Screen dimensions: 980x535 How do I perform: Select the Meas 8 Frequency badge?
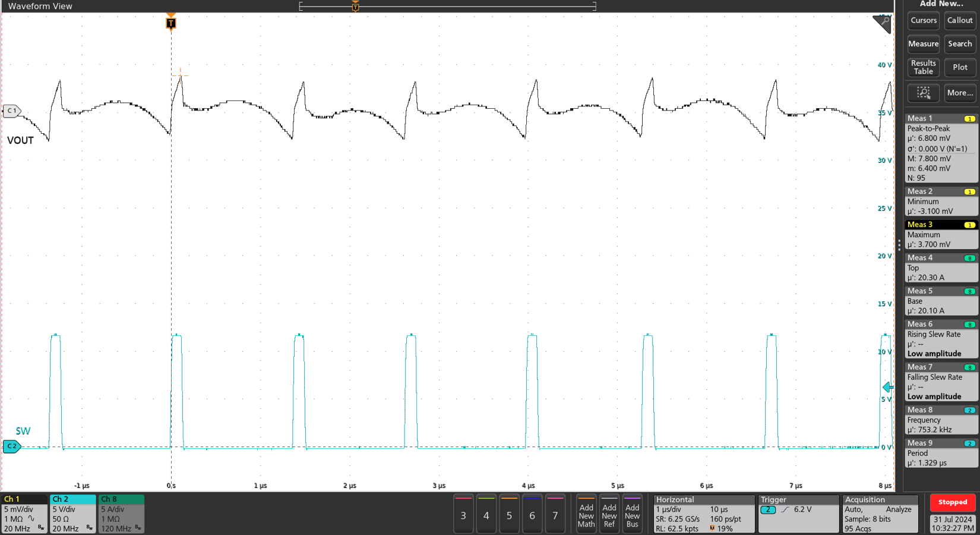tap(941, 420)
